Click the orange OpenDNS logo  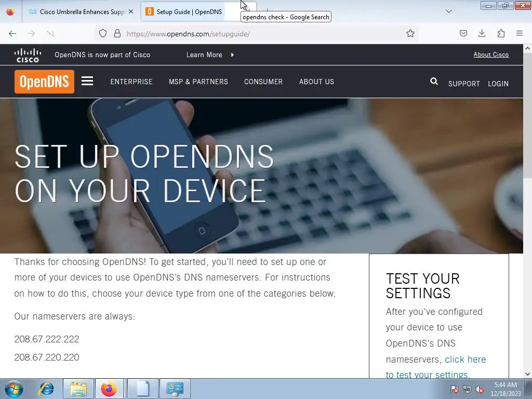coord(45,82)
